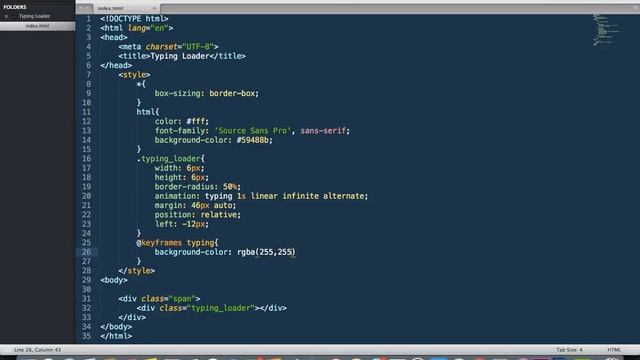This screenshot has width=640, height=360.
Task: Click the .typing_loader{ selector
Action: coord(171,159)
